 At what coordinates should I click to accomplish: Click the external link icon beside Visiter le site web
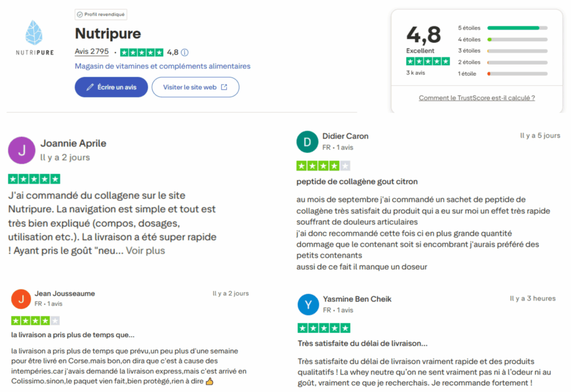pos(225,87)
